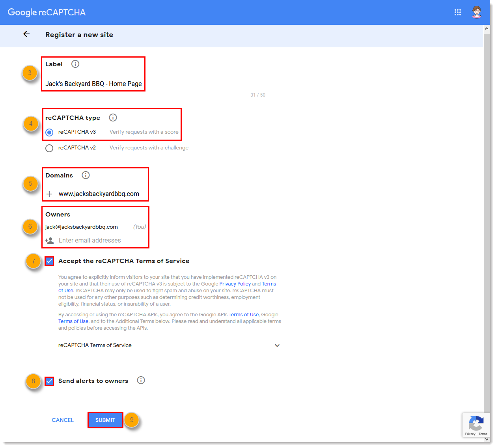Open the account profile avatar
Screen dimensions: 496x448
coord(477,12)
